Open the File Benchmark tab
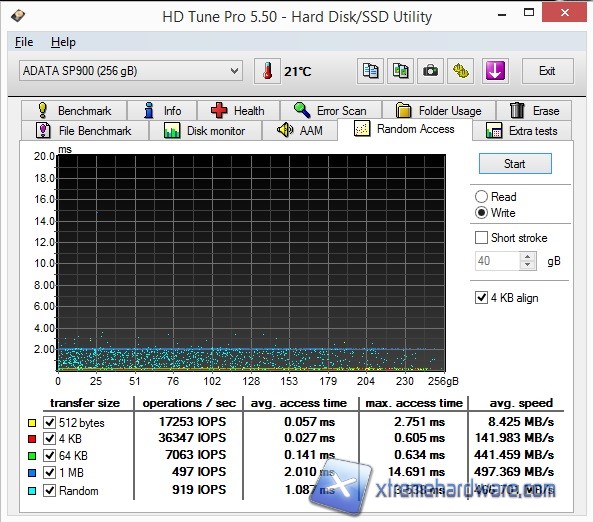Viewport: 593px width, 522px height. point(85,130)
